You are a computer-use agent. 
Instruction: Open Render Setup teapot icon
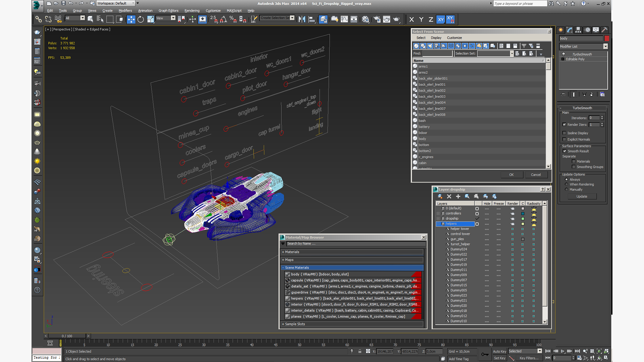pos(377,19)
